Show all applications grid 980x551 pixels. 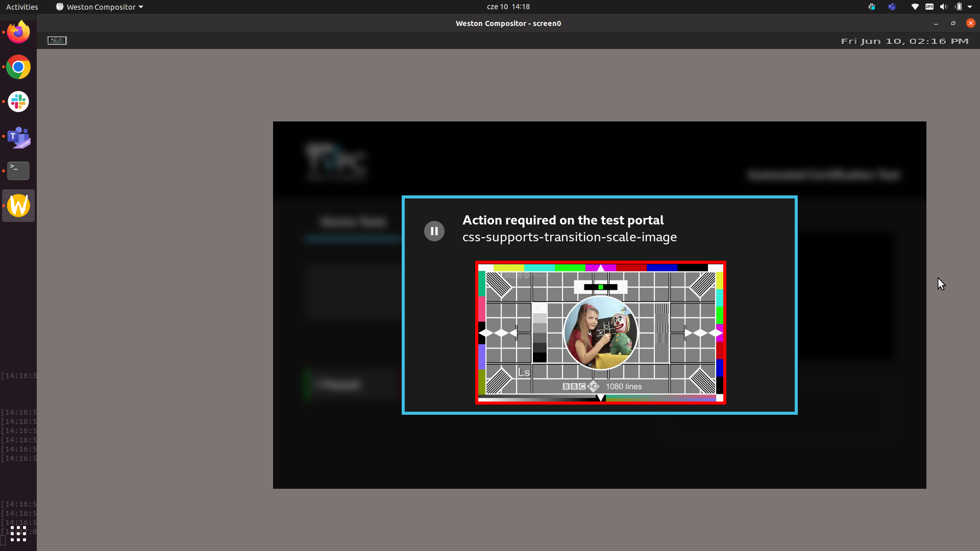click(x=18, y=534)
